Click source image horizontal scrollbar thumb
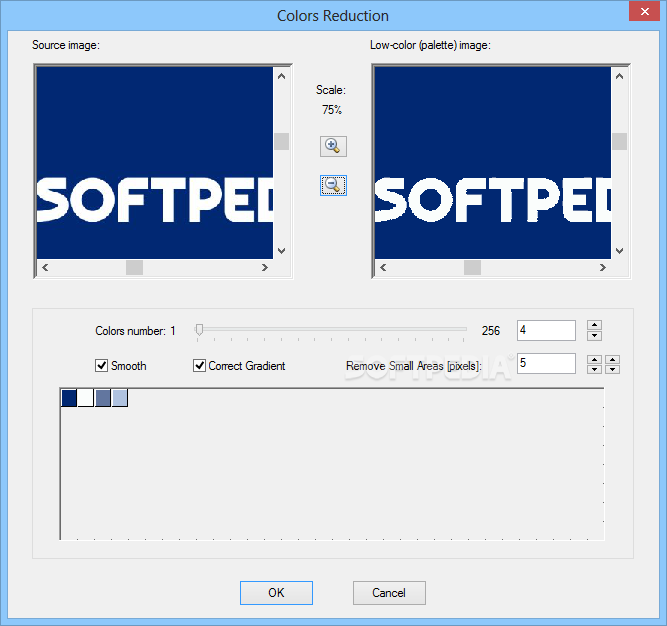 (x=134, y=267)
